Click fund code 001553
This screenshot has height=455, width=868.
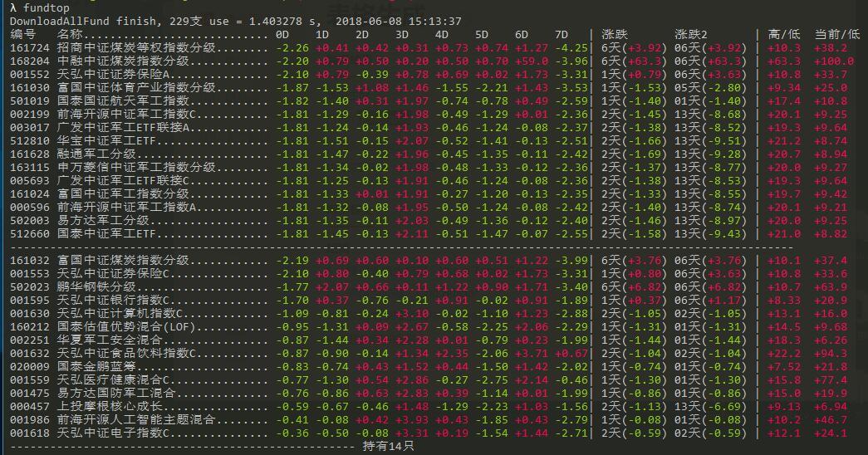pyautogui.click(x=30, y=274)
